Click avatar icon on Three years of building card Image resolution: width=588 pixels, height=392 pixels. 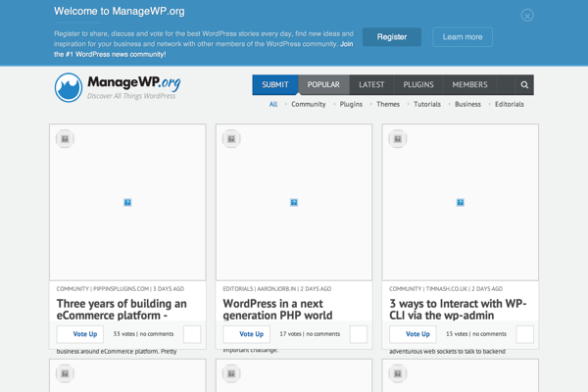pyautogui.click(x=65, y=139)
